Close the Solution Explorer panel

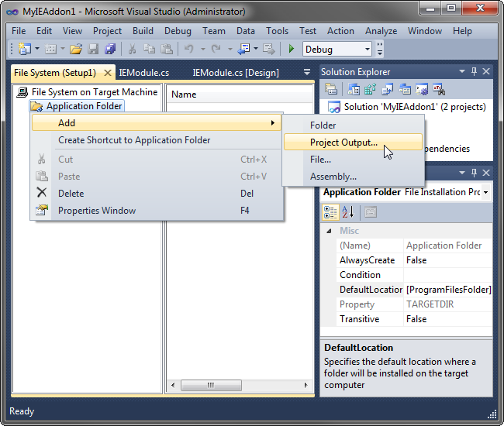tap(486, 71)
